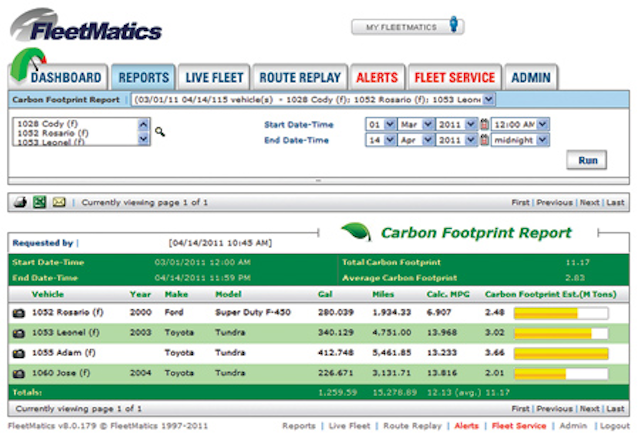Click the Logout link
The width and height of the screenshot is (640, 434).
click(x=615, y=426)
